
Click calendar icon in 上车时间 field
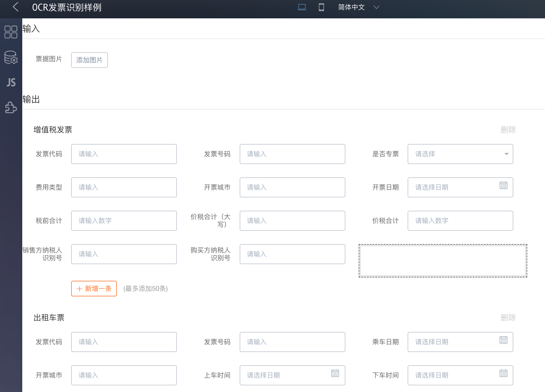335,373
